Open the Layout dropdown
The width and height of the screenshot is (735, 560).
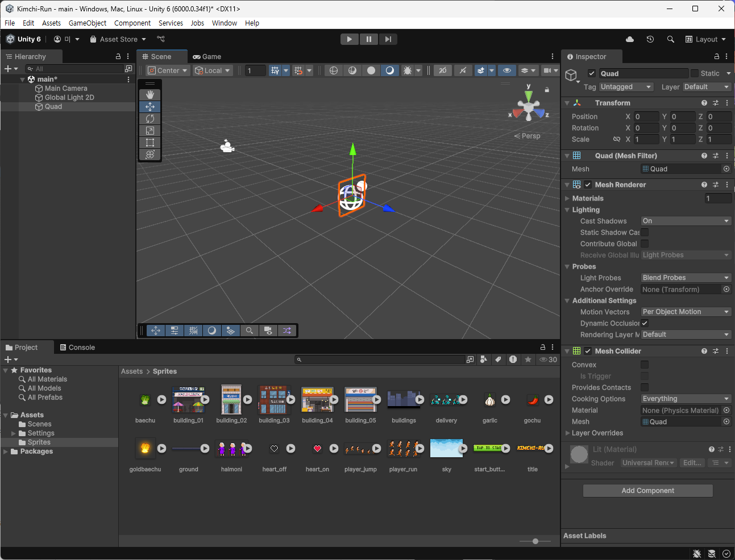click(x=705, y=39)
